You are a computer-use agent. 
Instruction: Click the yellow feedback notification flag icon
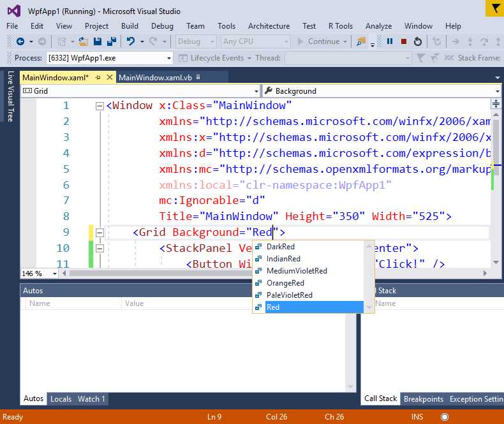tap(494, 8)
